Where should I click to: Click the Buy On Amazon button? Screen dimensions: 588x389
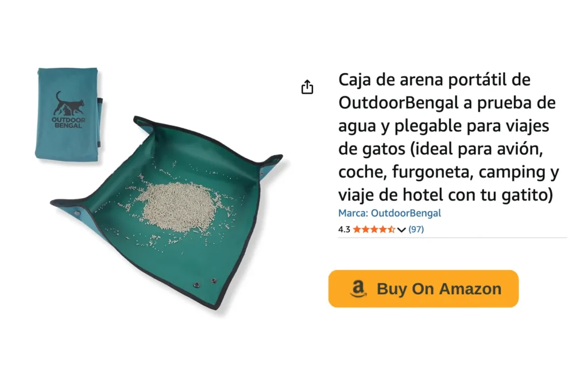tap(423, 289)
